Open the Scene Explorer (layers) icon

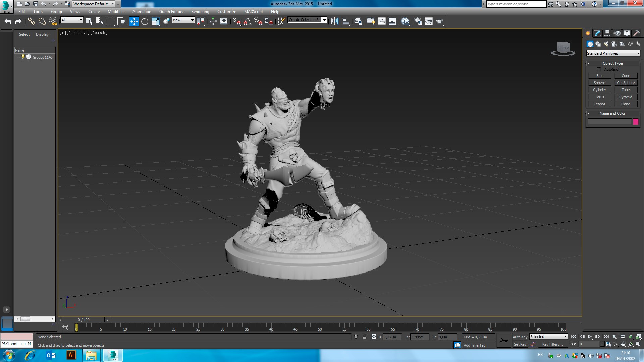358,21
